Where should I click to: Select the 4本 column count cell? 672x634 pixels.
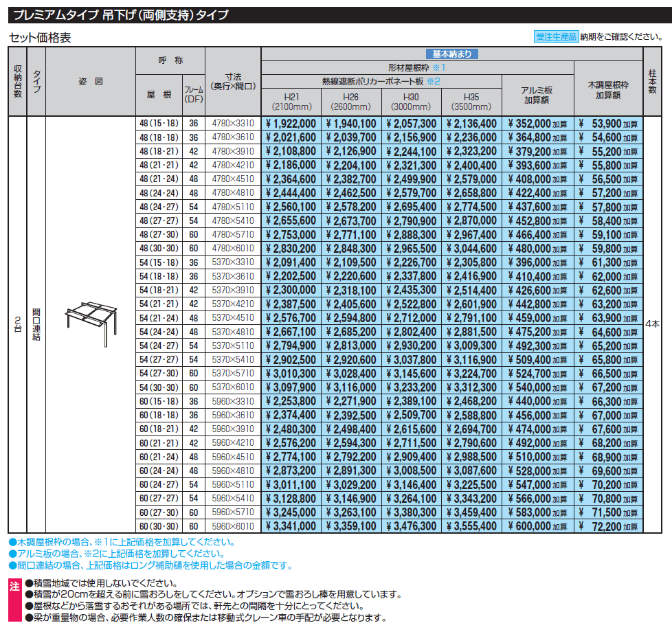tap(656, 323)
